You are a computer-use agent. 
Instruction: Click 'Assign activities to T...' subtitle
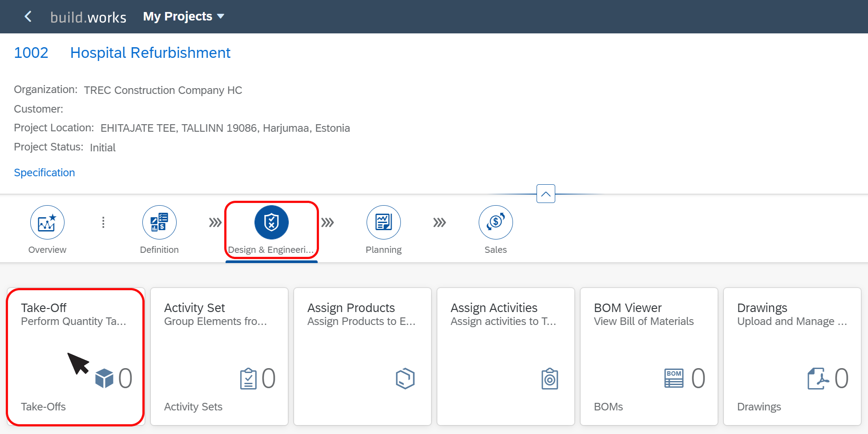503,321
